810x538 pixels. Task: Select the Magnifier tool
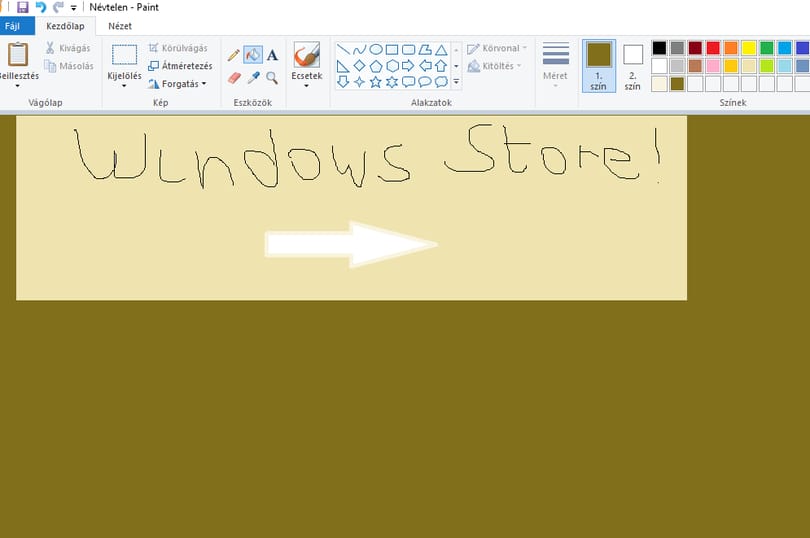coord(272,78)
